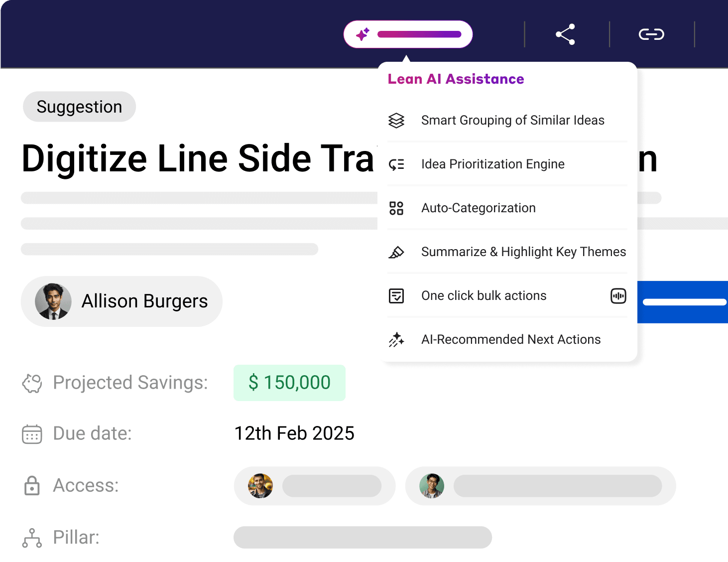Click the voice waveform icon
Viewport: 728px width, 562px height.
(x=618, y=296)
